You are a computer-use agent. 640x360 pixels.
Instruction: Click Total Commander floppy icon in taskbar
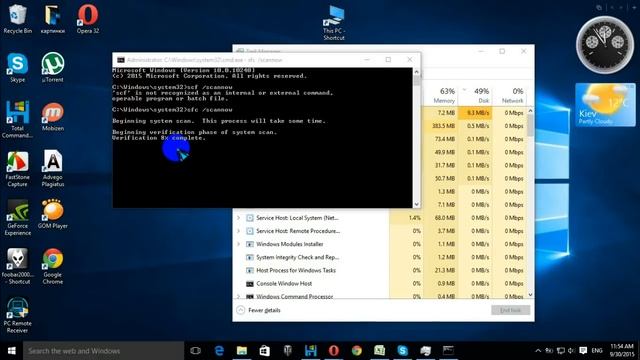coord(311,351)
